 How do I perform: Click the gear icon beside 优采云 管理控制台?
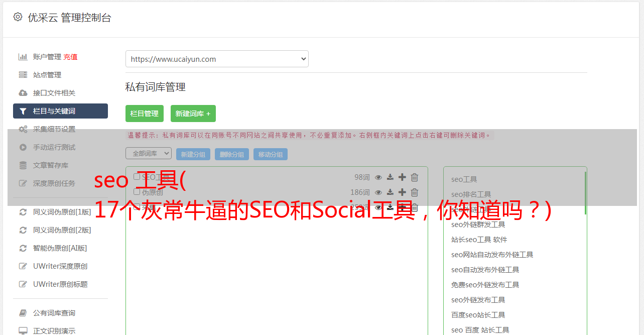point(18,17)
